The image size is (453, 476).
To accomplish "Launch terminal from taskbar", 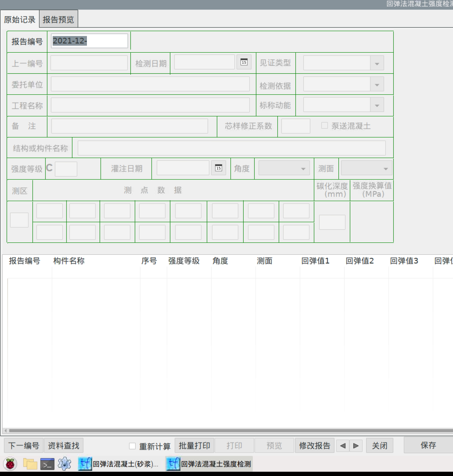I will coord(47,464).
